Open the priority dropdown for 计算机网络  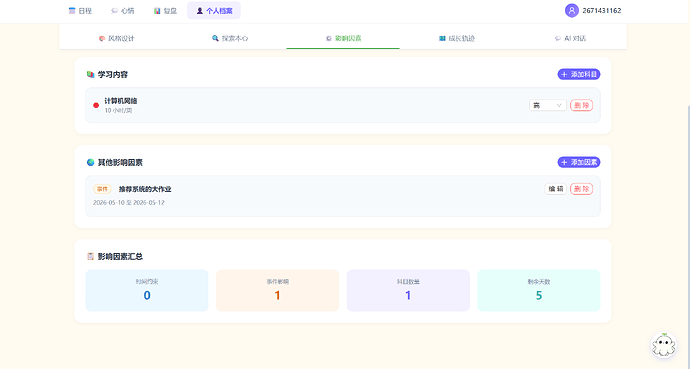point(548,106)
